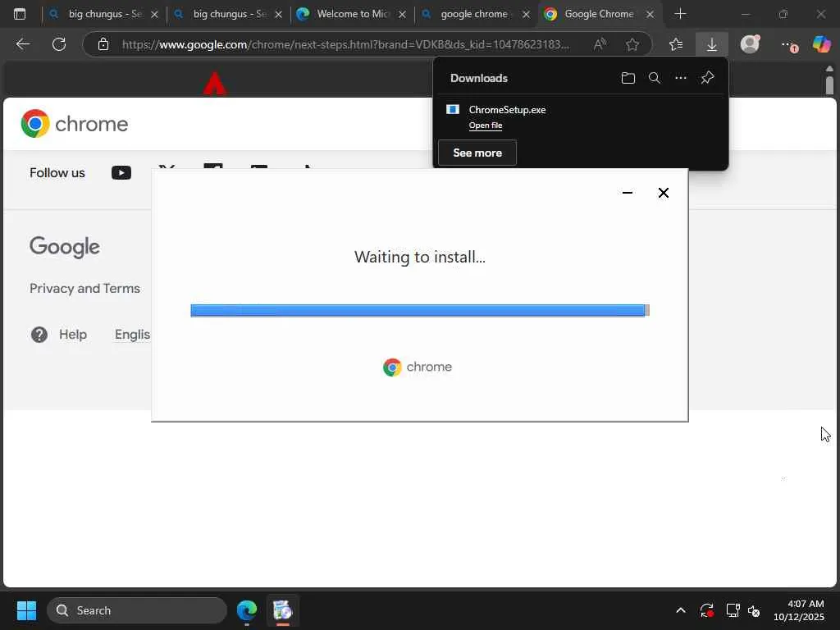Open Microsoft Edge from the taskbar
The height and width of the screenshot is (630, 840).
pos(247,610)
